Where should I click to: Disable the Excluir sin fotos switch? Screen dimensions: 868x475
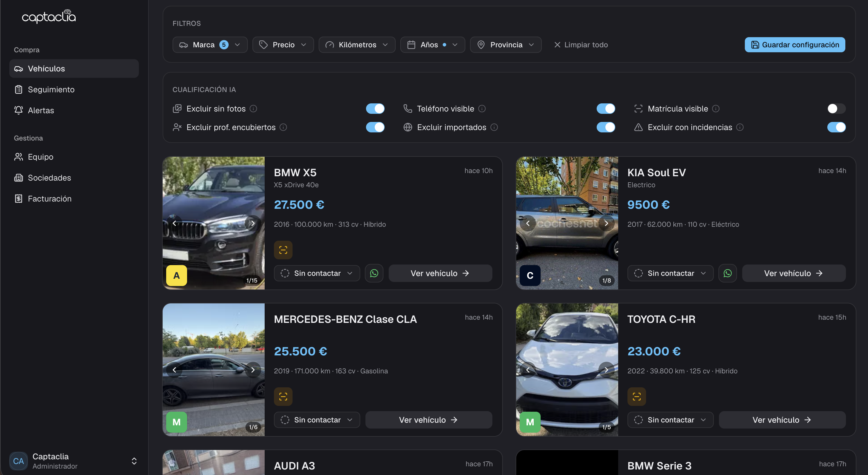pos(375,109)
